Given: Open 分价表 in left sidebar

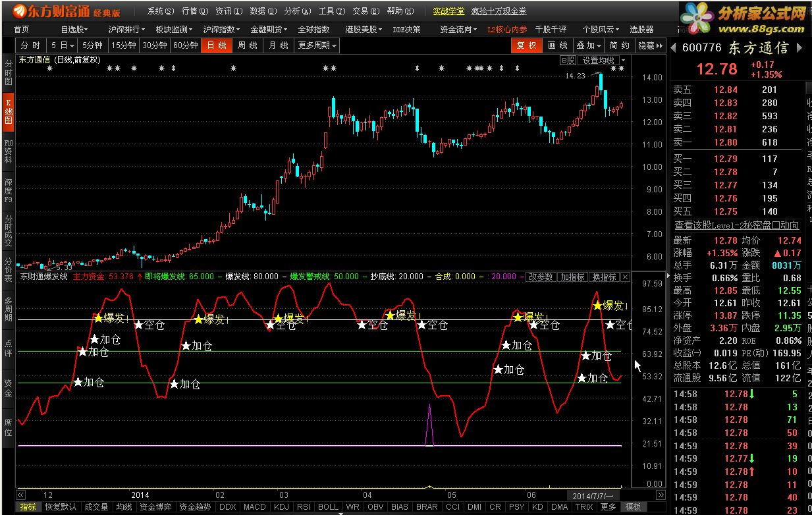Looking at the screenshot, I should 8,269.
